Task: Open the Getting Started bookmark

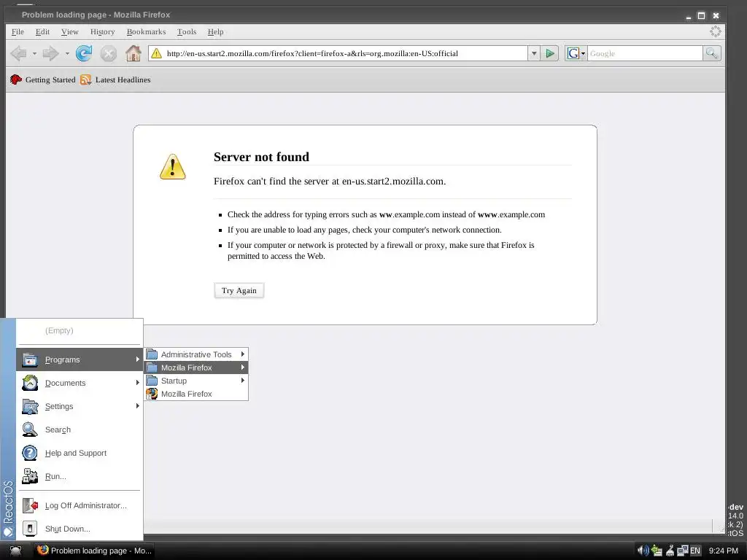Action: (43, 79)
